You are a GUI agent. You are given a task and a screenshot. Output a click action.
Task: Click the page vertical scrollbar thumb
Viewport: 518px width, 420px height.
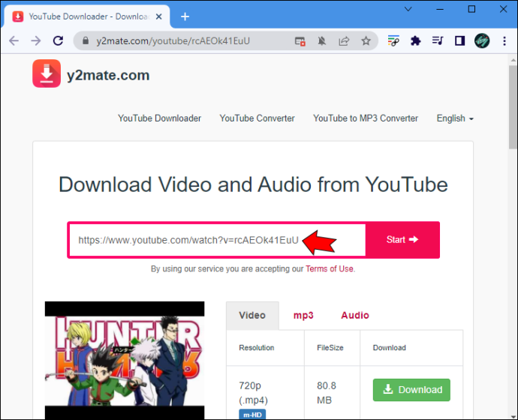click(513, 107)
